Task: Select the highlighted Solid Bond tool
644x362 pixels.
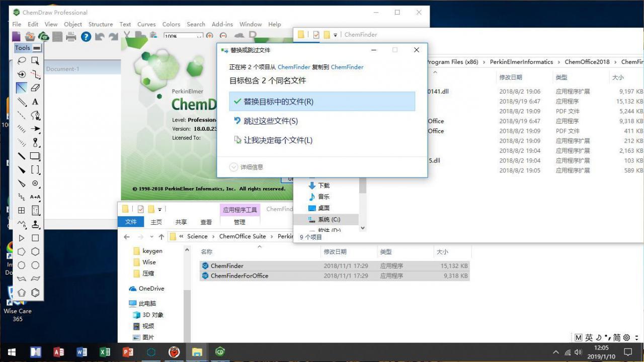Action: pos(22,88)
